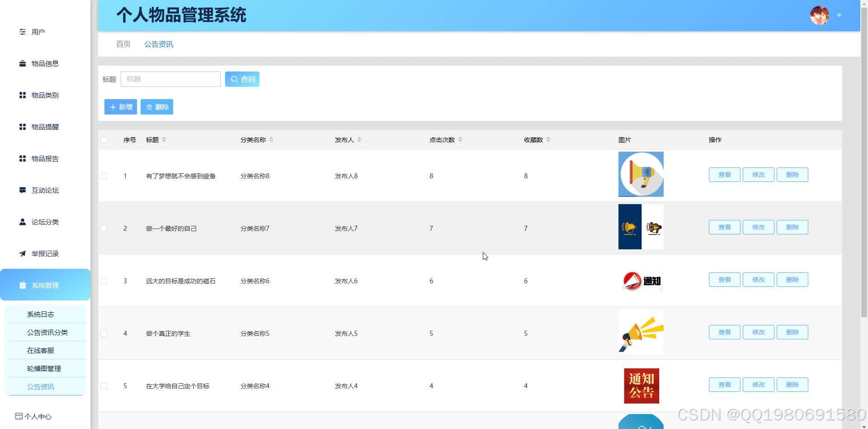Image resolution: width=868 pixels, height=429 pixels.
Task: Open the megaphone image in row 1
Action: pyautogui.click(x=641, y=174)
